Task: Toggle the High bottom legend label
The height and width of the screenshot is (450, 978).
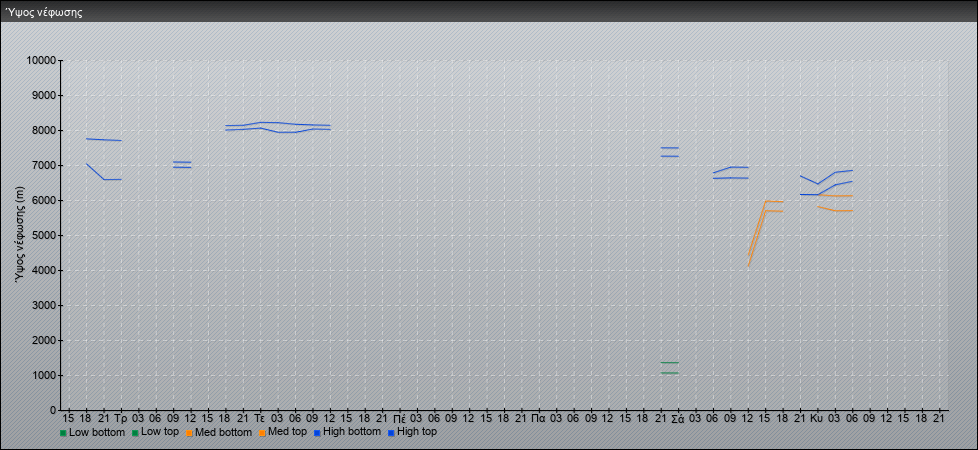Action: [351, 432]
